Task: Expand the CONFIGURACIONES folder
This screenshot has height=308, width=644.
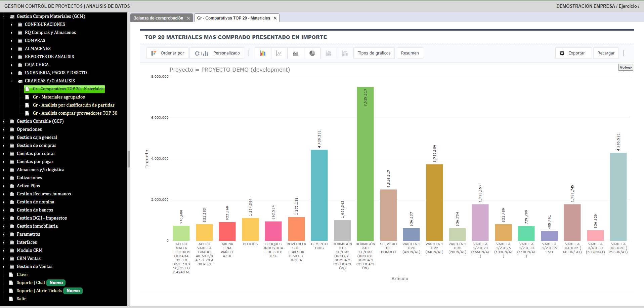Action: pos(11,25)
